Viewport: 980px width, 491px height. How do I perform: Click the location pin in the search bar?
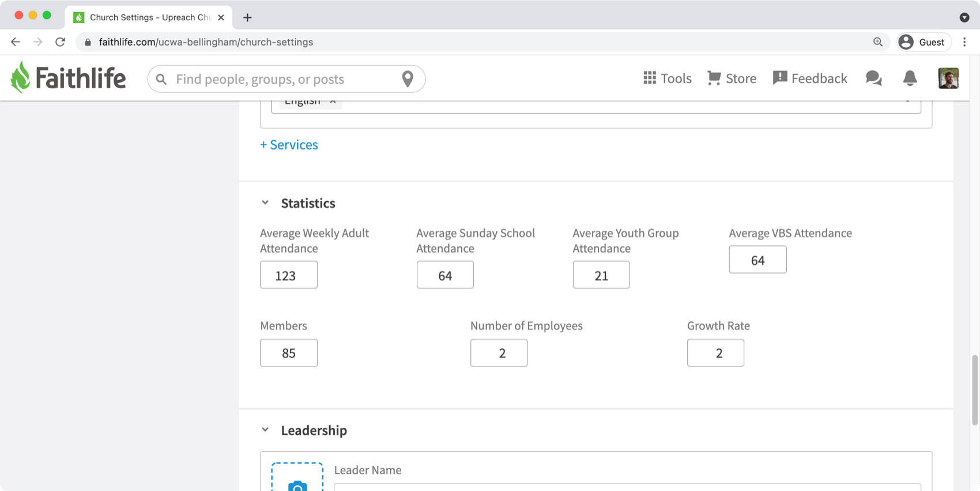408,79
